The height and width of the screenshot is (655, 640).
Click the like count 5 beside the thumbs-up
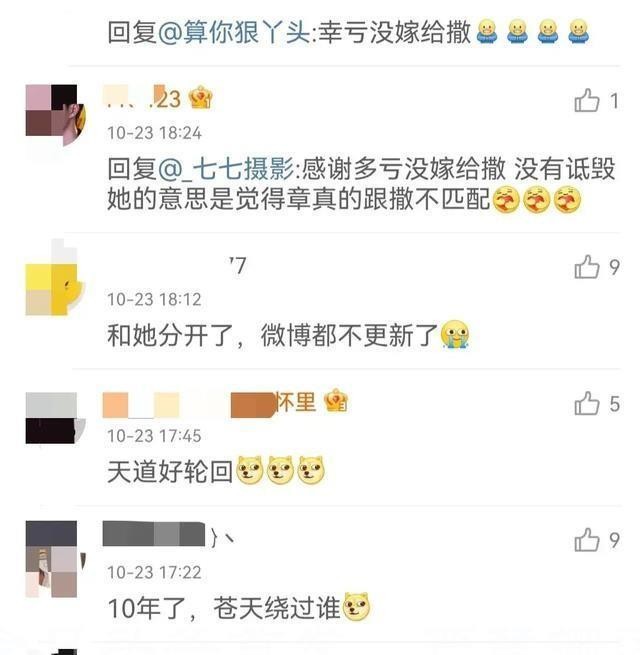click(x=614, y=404)
